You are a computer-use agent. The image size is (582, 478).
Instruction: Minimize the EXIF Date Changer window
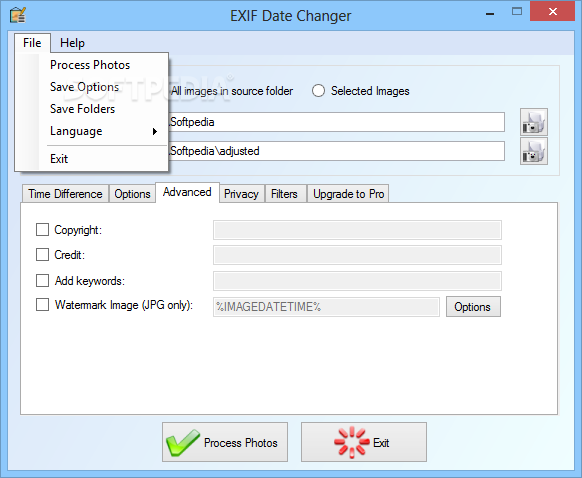[x=490, y=14]
